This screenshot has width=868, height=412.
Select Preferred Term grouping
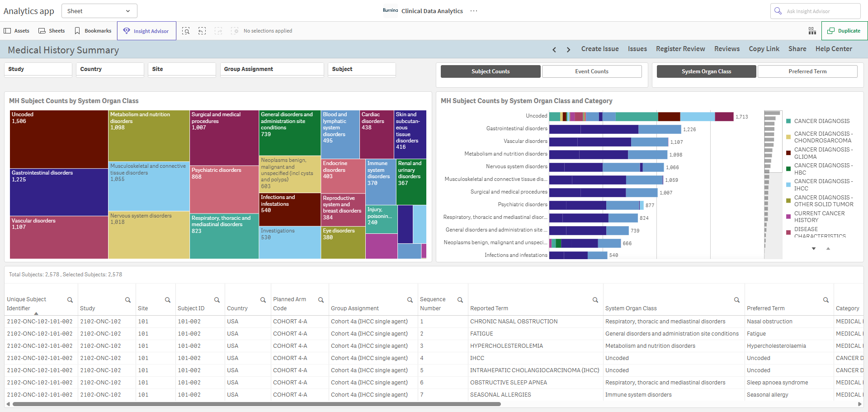pyautogui.click(x=807, y=71)
